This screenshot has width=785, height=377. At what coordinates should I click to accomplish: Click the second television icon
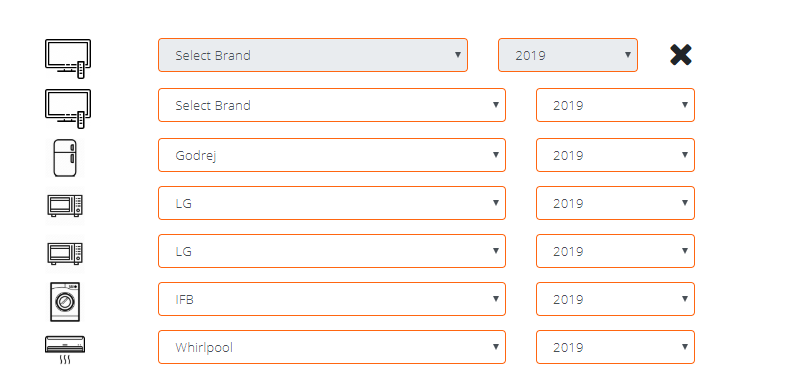[68, 108]
